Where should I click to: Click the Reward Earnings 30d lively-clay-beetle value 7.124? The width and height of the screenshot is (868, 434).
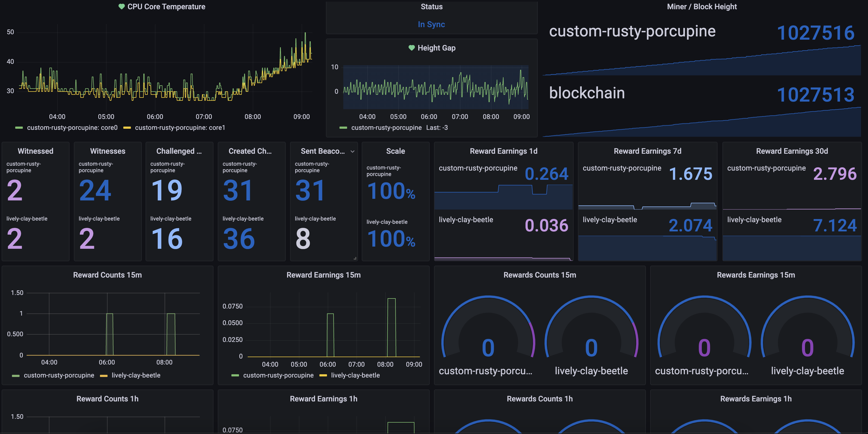tap(835, 225)
